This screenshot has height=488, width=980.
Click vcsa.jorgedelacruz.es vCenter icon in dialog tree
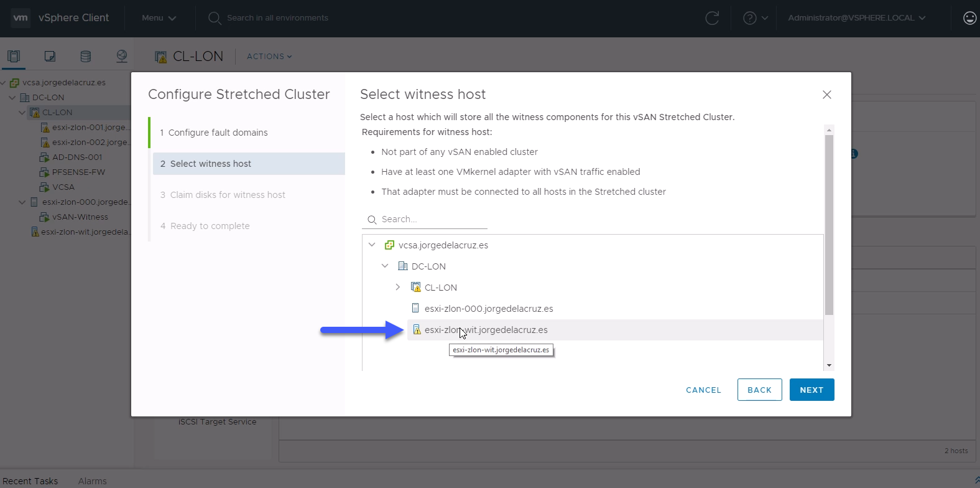pos(389,245)
